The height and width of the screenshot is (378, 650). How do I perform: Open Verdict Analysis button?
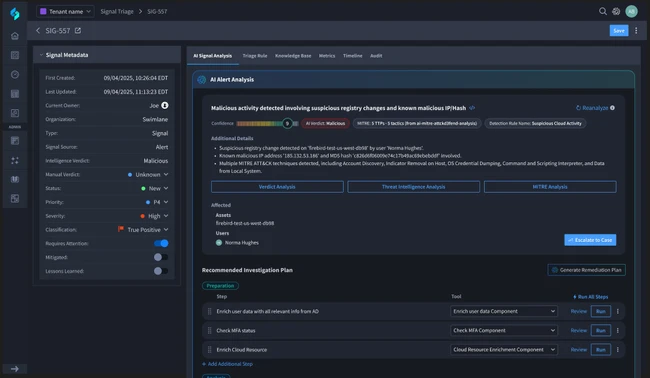(x=277, y=187)
